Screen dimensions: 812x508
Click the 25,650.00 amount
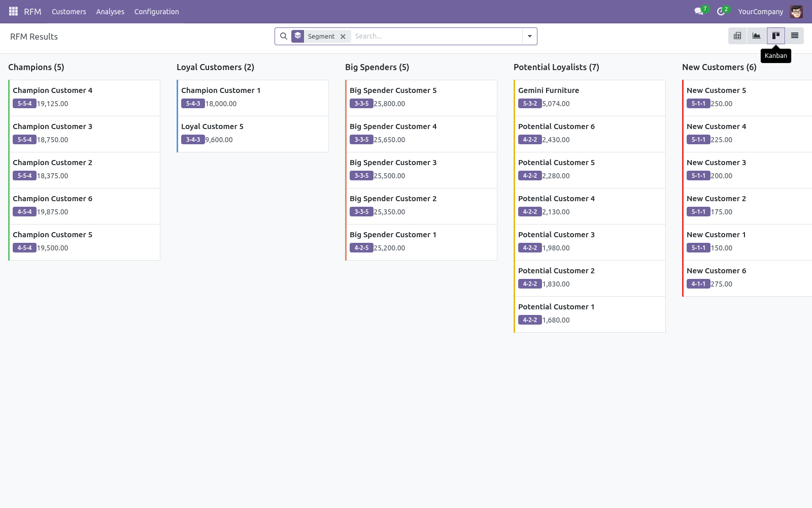click(389, 140)
